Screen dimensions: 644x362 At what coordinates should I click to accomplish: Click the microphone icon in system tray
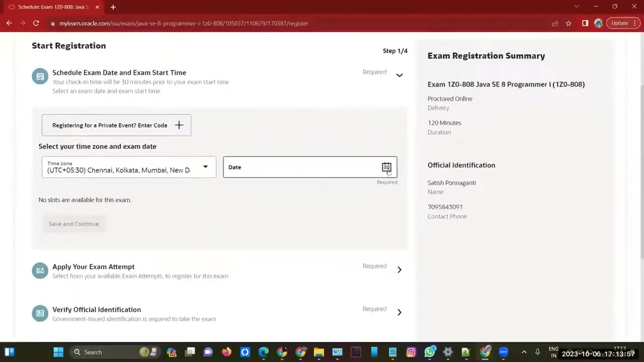(537, 352)
